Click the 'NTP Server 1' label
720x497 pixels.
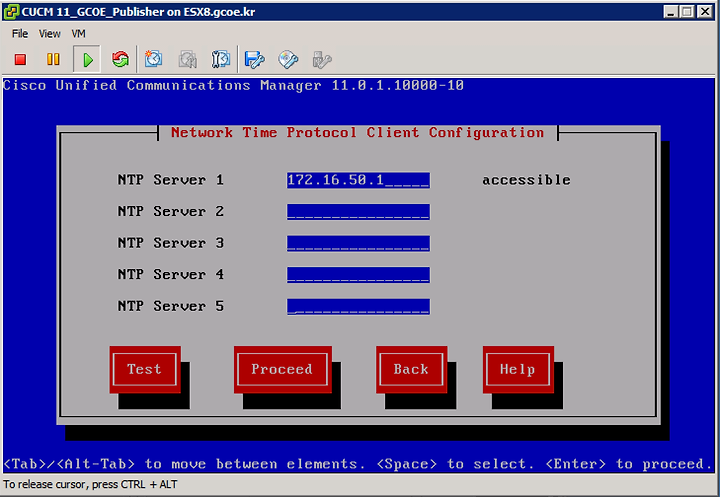click(171, 180)
